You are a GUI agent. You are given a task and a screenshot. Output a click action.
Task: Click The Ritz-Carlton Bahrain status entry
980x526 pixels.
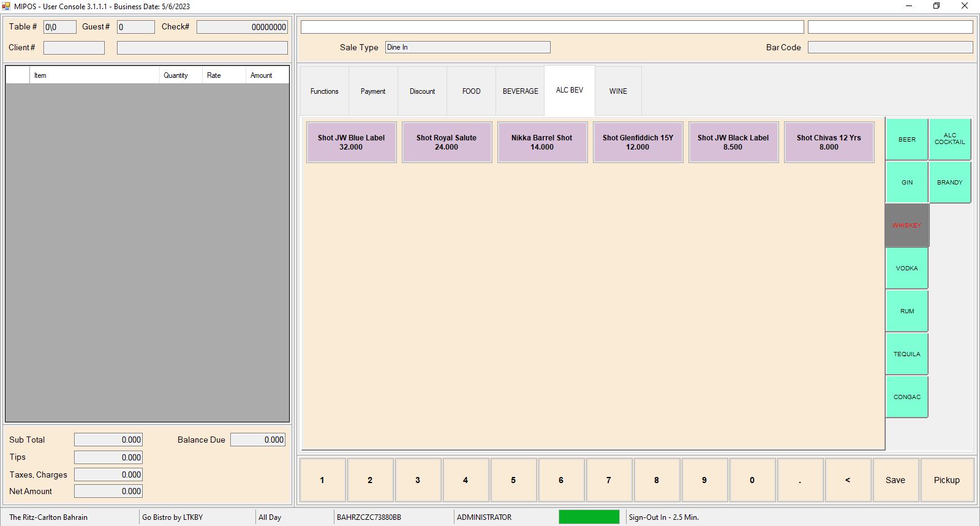48,517
